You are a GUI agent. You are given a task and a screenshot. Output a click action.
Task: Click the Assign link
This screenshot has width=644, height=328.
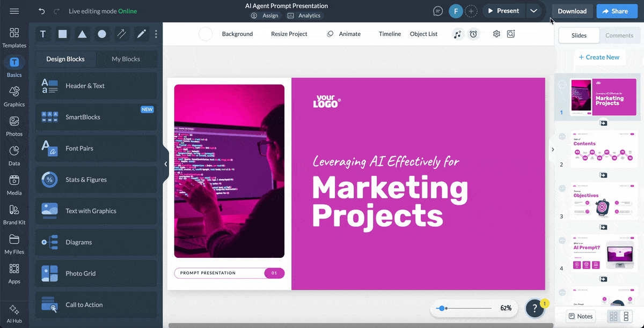click(265, 16)
